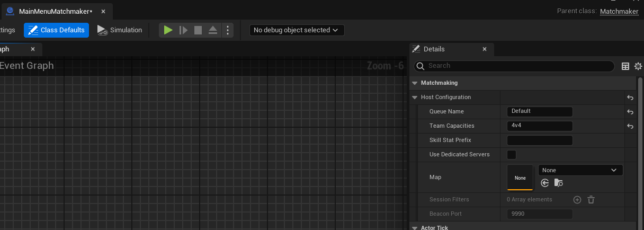Click the Session Filters label
Screen dimensions: 644x230
tap(449, 200)
